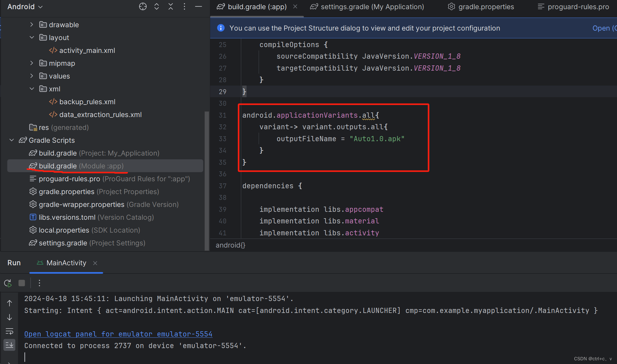Viewport: 617px width, 364px height.
Task: Click the local.properties gear icon
Action: click(33, 230)
